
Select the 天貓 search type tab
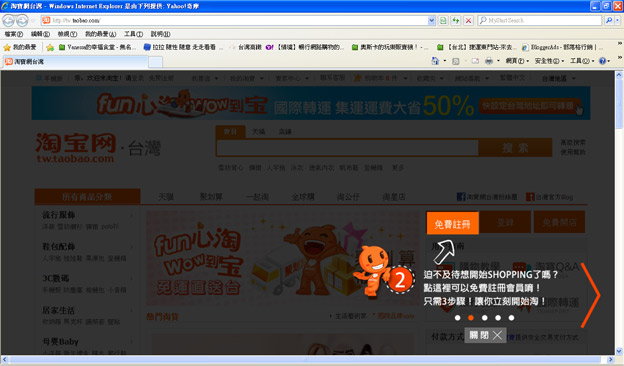point(258,132)
